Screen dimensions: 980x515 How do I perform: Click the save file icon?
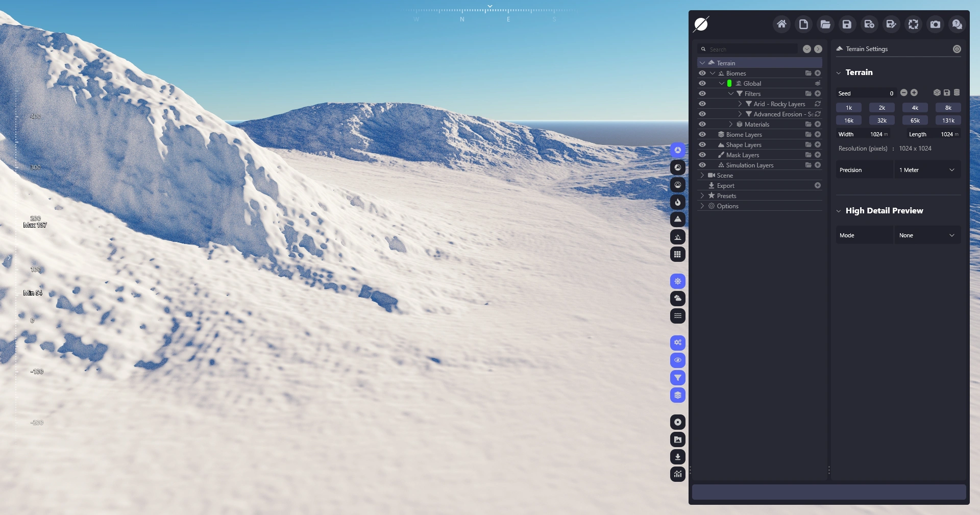coord(847,24)
